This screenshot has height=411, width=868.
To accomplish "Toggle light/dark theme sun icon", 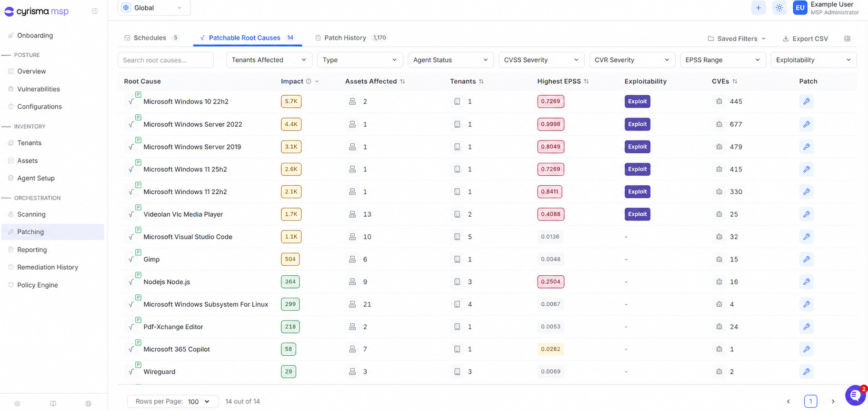I will [779, 8].
